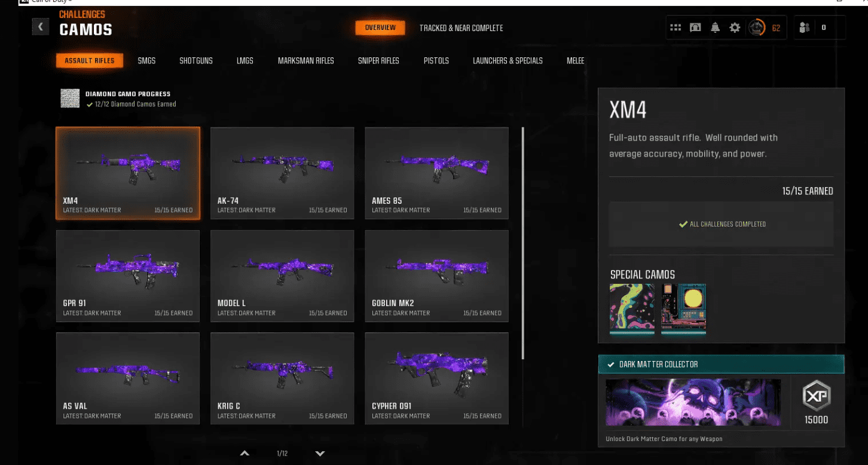868x465 pixels.
Task: Open the Sniper Rifles tab
Action: click(378, 60)
